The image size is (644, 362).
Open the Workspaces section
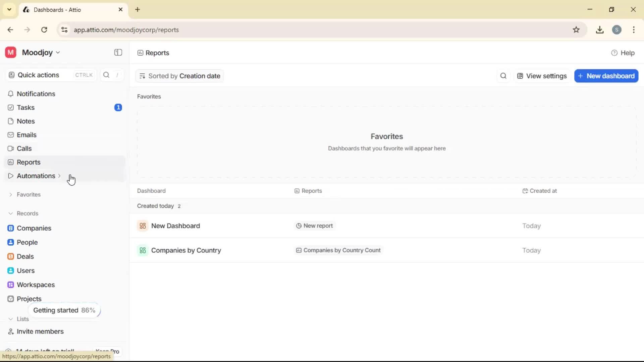(x=36, y=285)
